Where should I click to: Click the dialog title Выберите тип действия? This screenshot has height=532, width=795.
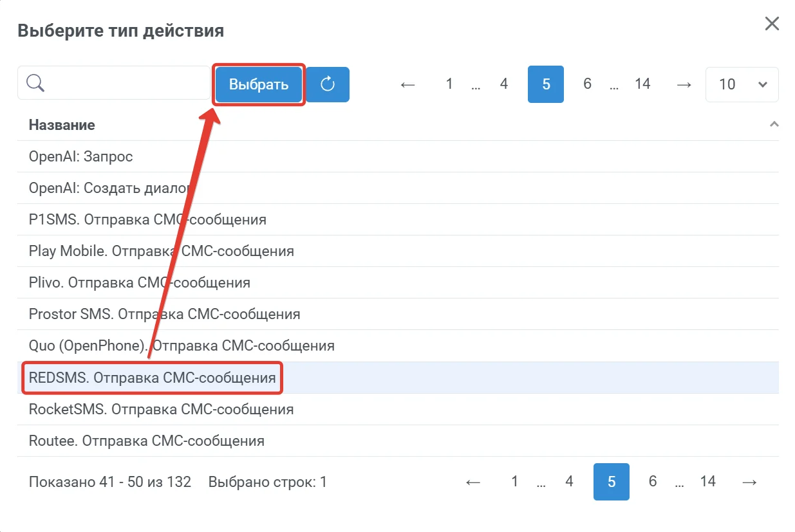[120, 30]
